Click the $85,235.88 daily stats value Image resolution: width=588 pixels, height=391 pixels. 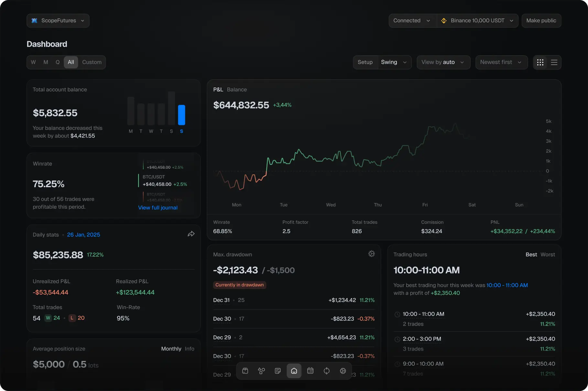58,255
